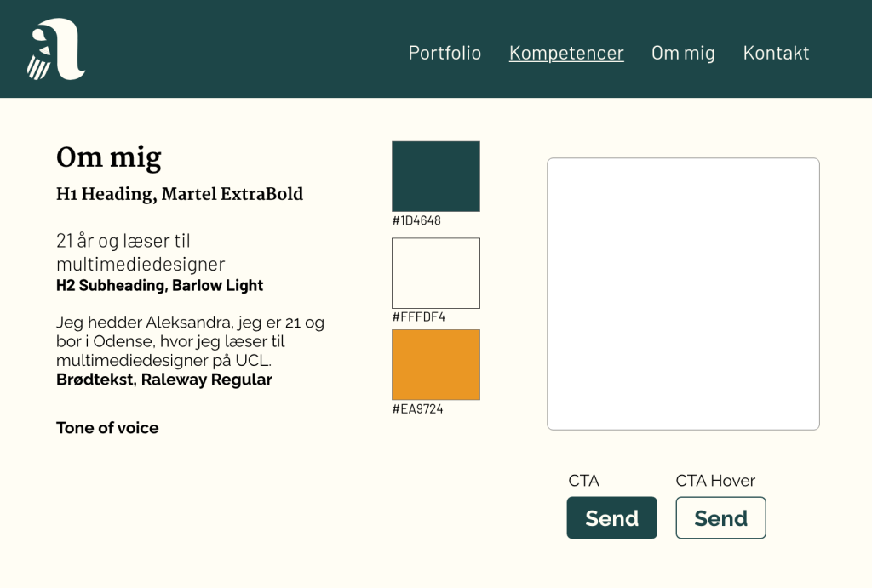872x588 pixels.
Task: Click the 'Tone of voice' label
Action: [x=107, y=428]
